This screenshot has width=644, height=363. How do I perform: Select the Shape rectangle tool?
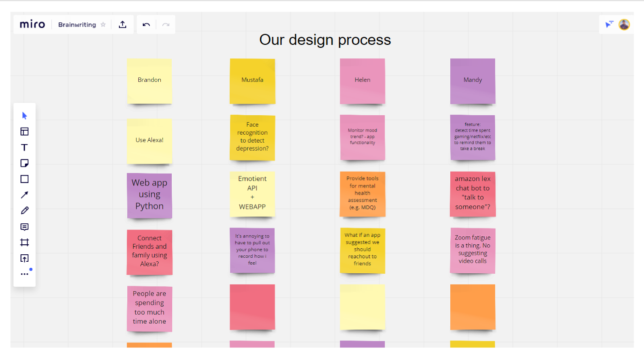24,179
